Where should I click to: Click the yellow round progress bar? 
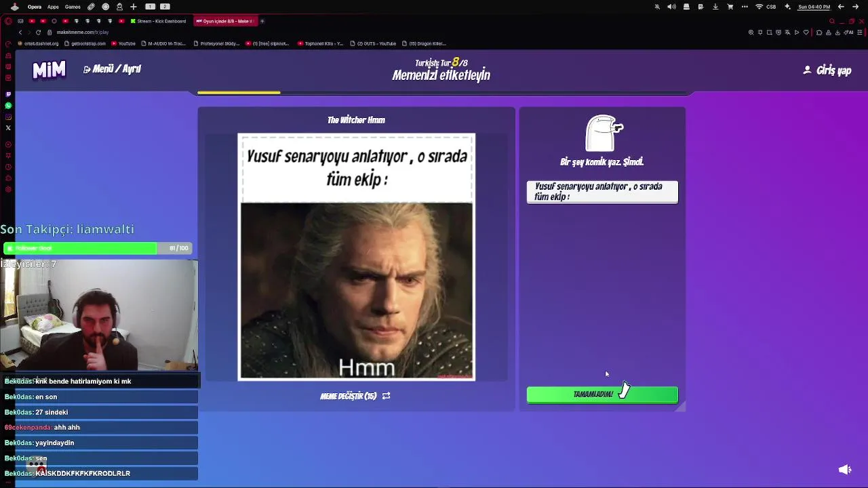tap(239, 92)
